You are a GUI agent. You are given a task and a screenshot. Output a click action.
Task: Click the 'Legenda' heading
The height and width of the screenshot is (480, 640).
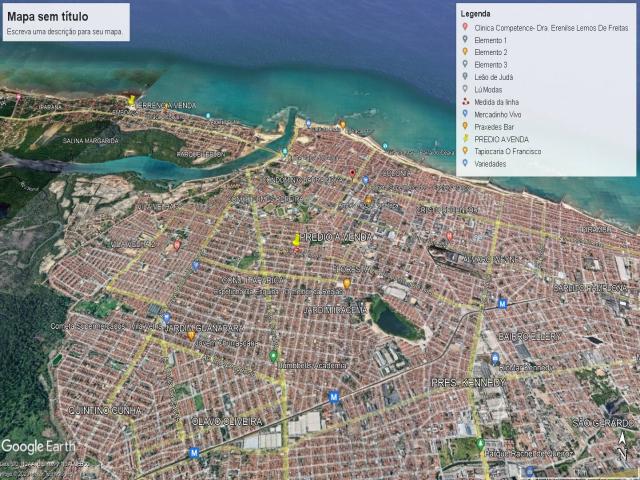[x=475, y=14]
